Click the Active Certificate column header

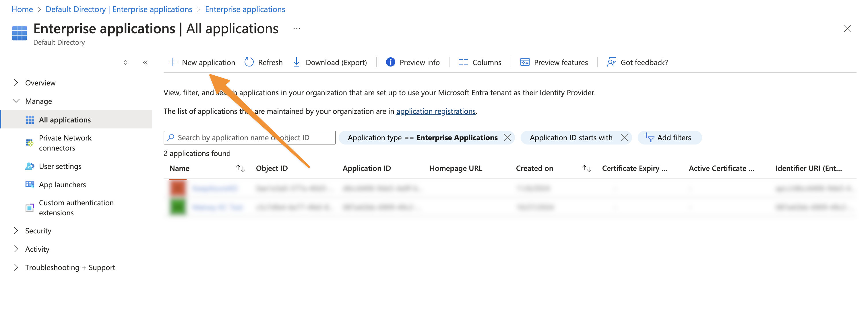(x=721, y=168)
